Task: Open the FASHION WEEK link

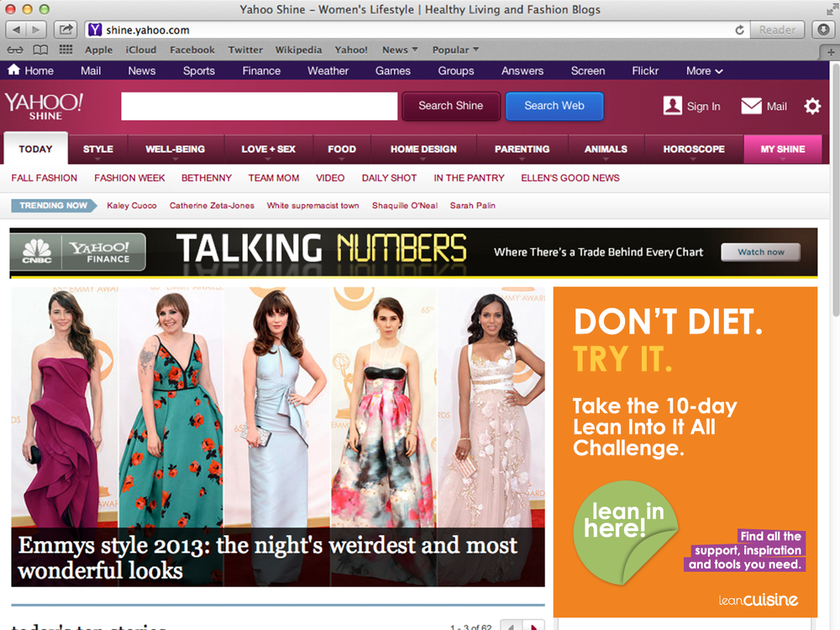Action: click(x=130, y=178)
